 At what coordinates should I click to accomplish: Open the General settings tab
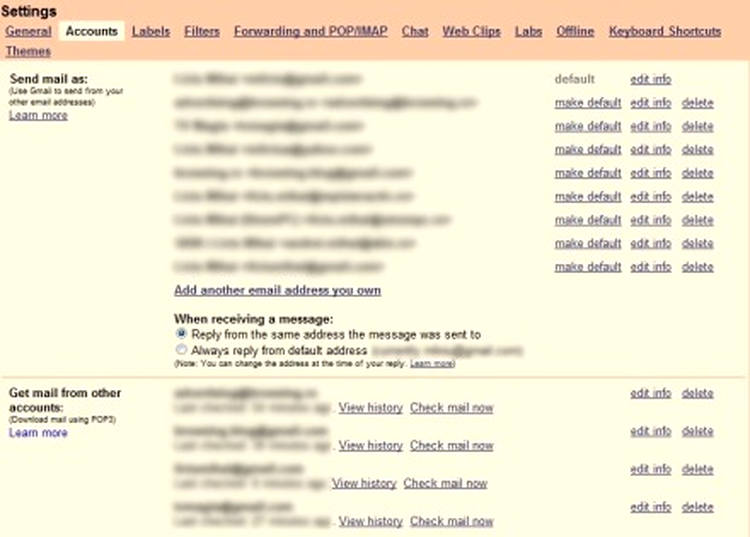[28, 32]
